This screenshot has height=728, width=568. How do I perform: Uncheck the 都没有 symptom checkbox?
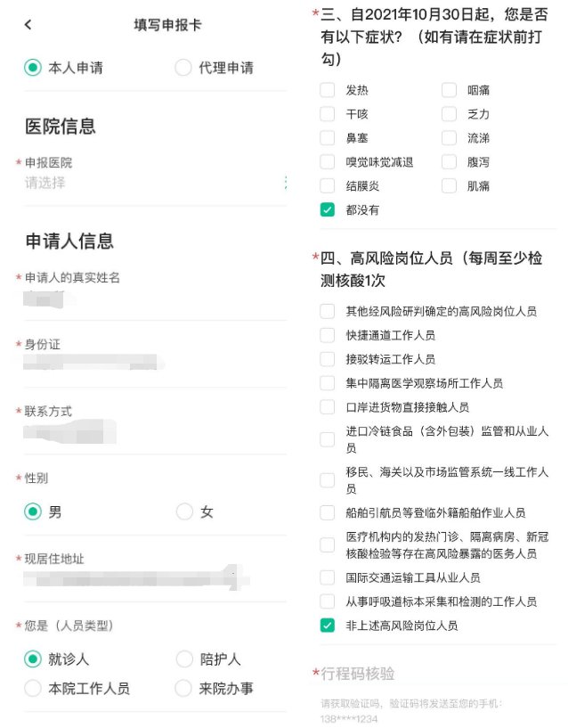[328, 210]
